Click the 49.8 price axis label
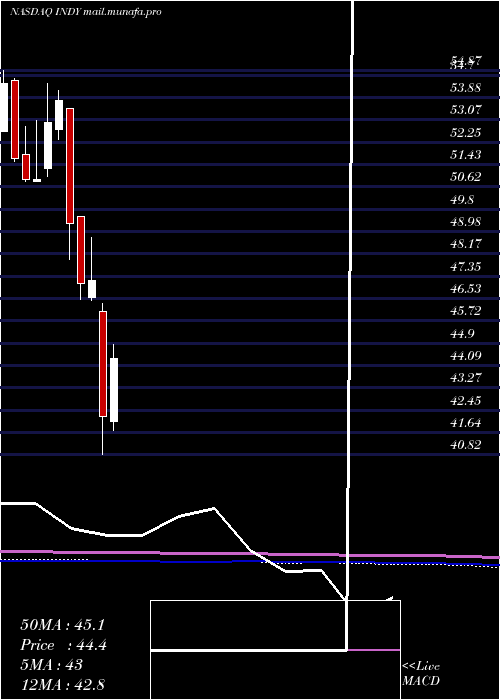Screen dimensions: 500x700 (x=462, y=200)
